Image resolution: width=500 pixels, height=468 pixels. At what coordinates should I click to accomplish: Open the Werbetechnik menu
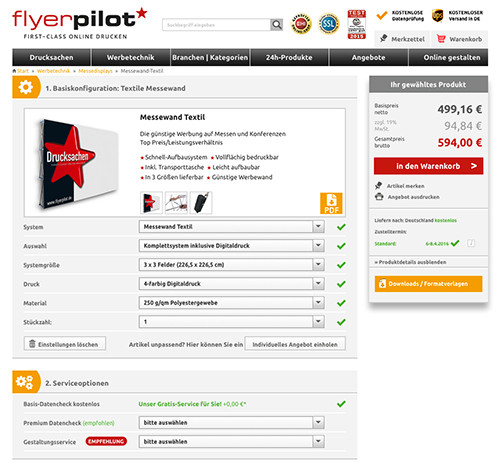(x=131, y=57)
